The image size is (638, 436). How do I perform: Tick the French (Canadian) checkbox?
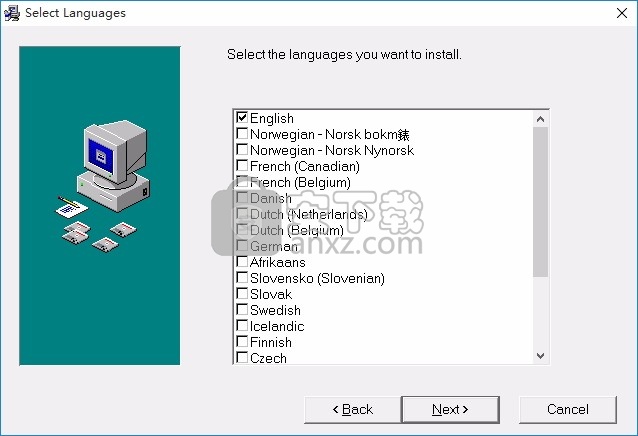click(242, 166)
